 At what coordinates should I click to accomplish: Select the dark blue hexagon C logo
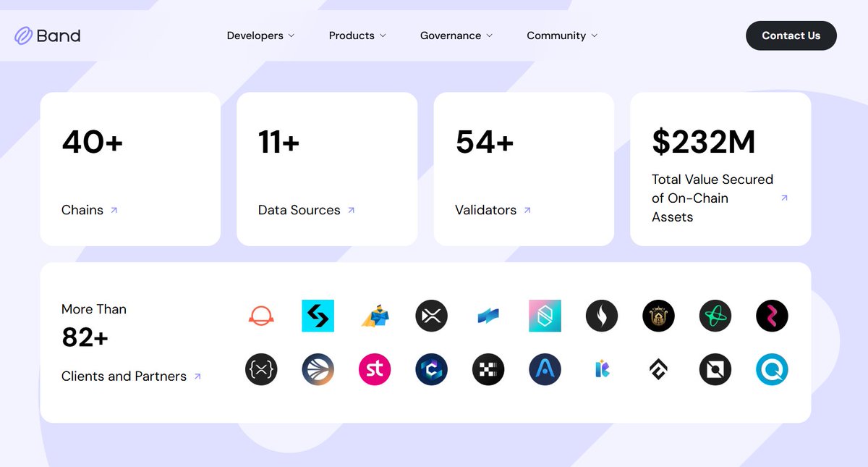tap(432, 370)
